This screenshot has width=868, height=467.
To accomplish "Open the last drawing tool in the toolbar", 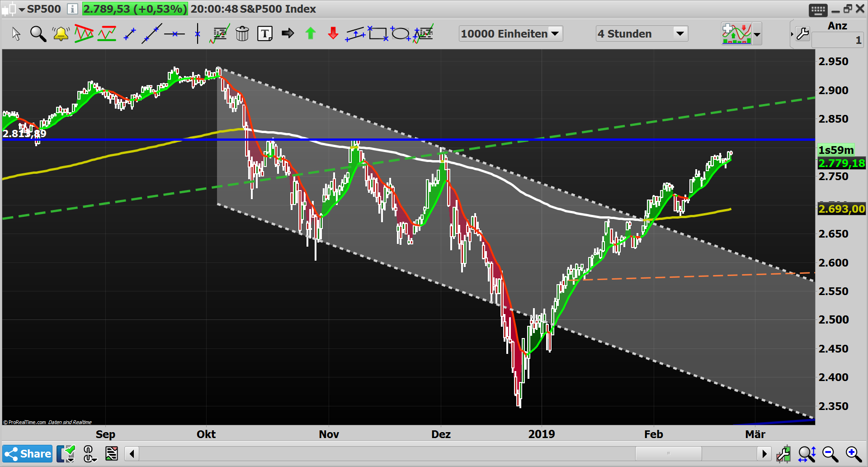I will (423, 34).
